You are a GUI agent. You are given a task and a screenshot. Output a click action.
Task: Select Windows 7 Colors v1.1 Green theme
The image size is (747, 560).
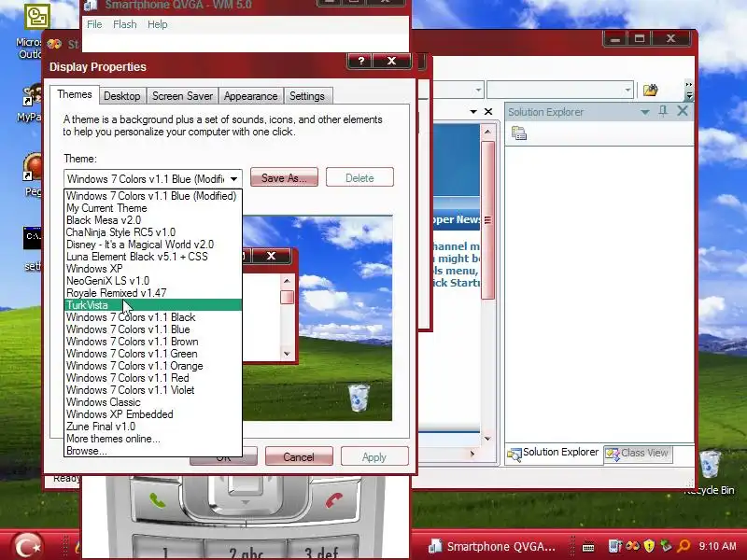pyautogui.click(x=152, y=354)
